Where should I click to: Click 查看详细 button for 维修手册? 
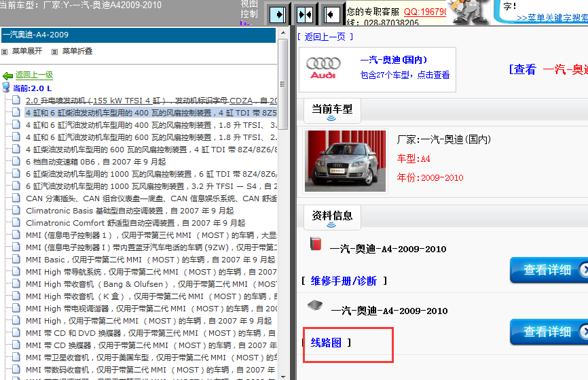(549, 270)
